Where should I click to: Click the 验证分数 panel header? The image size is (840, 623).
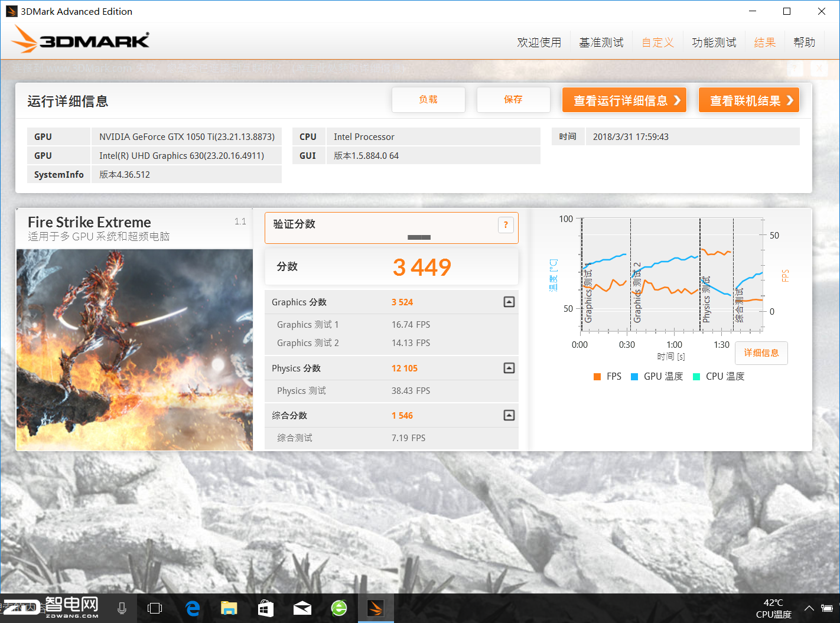pyautogui.click(x=392, y=228)
